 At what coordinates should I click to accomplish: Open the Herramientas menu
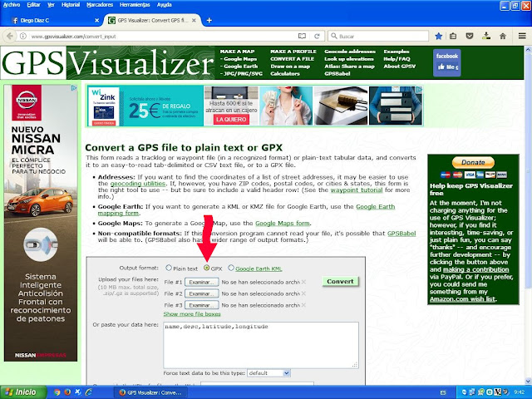click(135, 5)
